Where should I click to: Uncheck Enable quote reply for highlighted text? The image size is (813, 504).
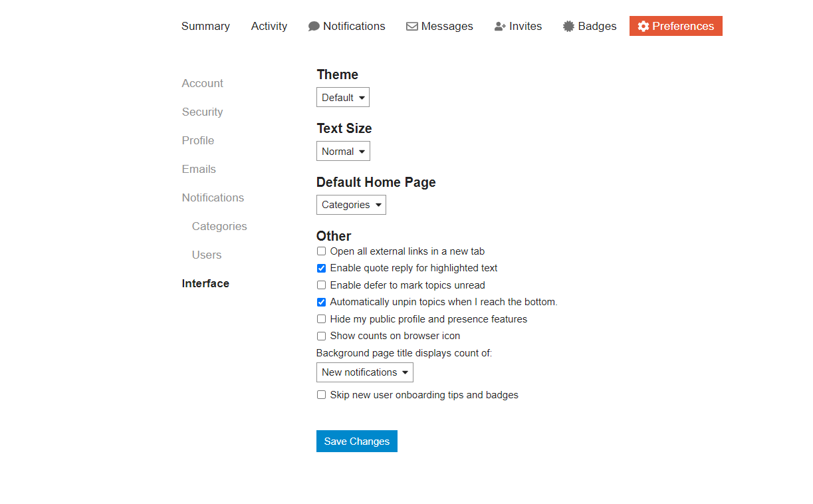322,268
